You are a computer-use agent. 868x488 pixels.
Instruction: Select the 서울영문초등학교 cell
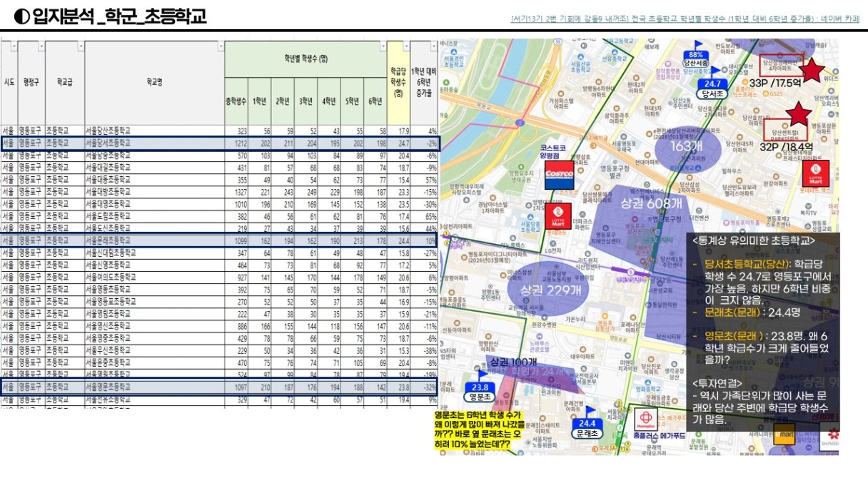pyautogui.click(x=154, y=387)
